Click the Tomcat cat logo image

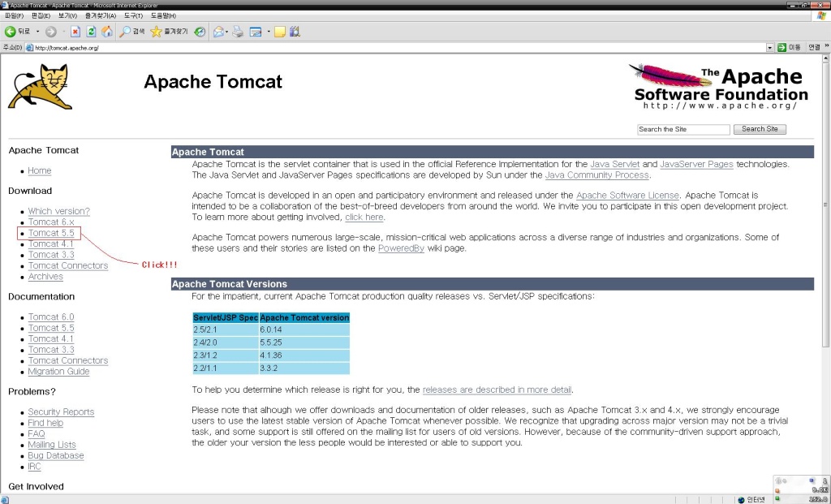41,86
